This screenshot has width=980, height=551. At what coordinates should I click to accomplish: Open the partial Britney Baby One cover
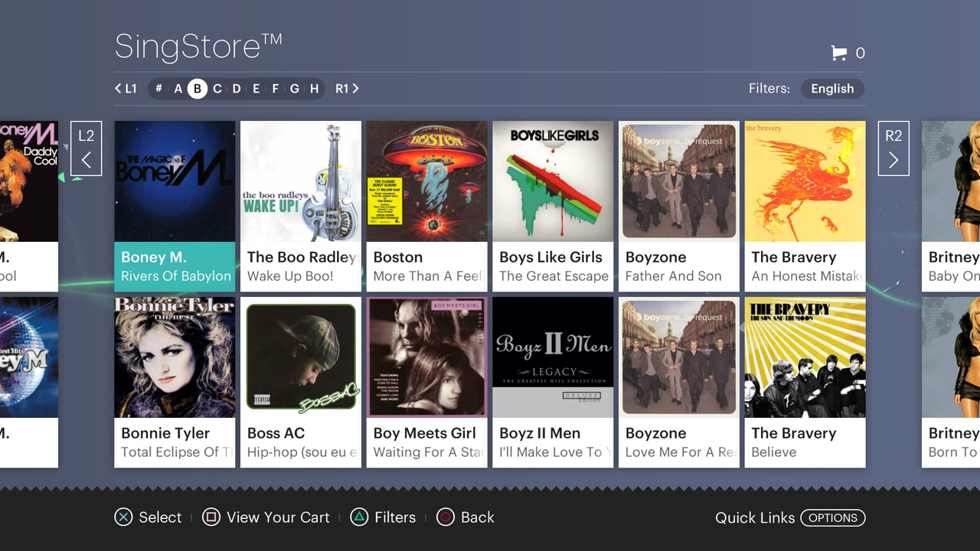click(951, 181)
